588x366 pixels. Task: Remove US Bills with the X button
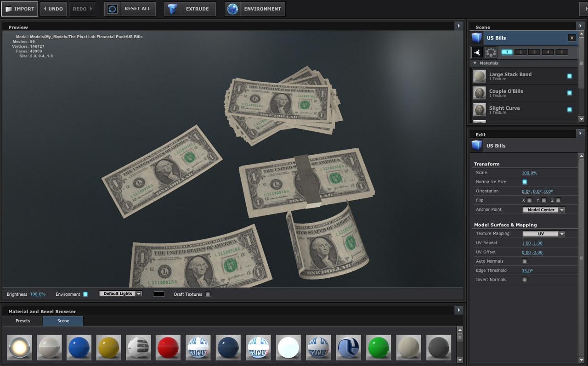572,38
